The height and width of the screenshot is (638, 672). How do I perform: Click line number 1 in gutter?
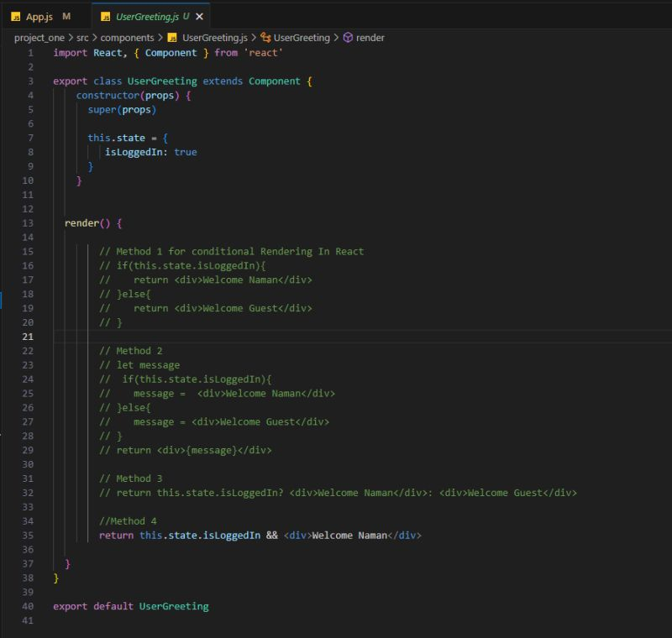coord(30,53)
